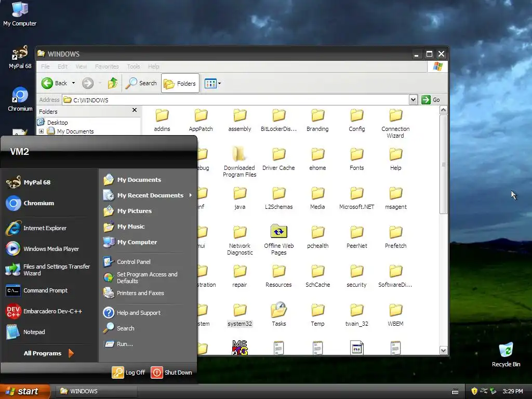Open Embarcadero Dev-C++
Image resolution: width=532 pixels, height=399 pixels.
point(44,311)
